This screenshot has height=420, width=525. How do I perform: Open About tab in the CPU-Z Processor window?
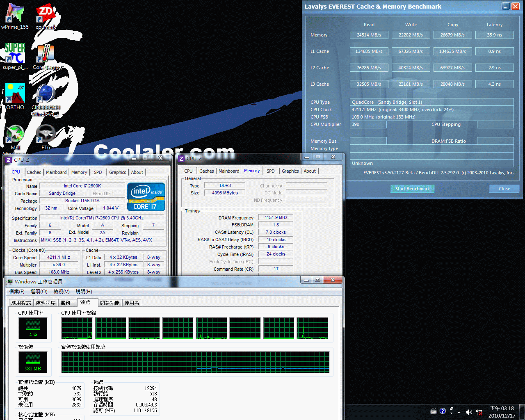[x=137, y=172]
